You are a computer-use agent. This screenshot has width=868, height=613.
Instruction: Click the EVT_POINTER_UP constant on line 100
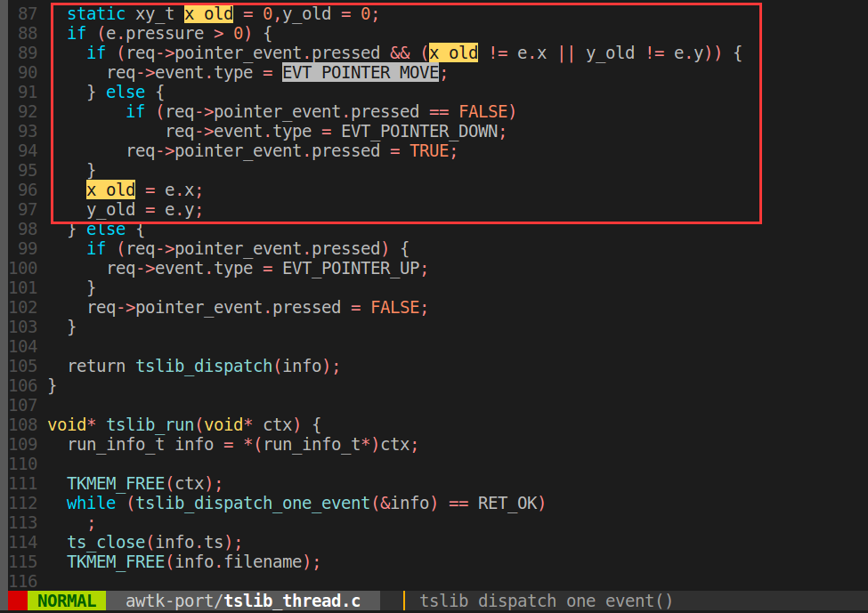point(352,268)
